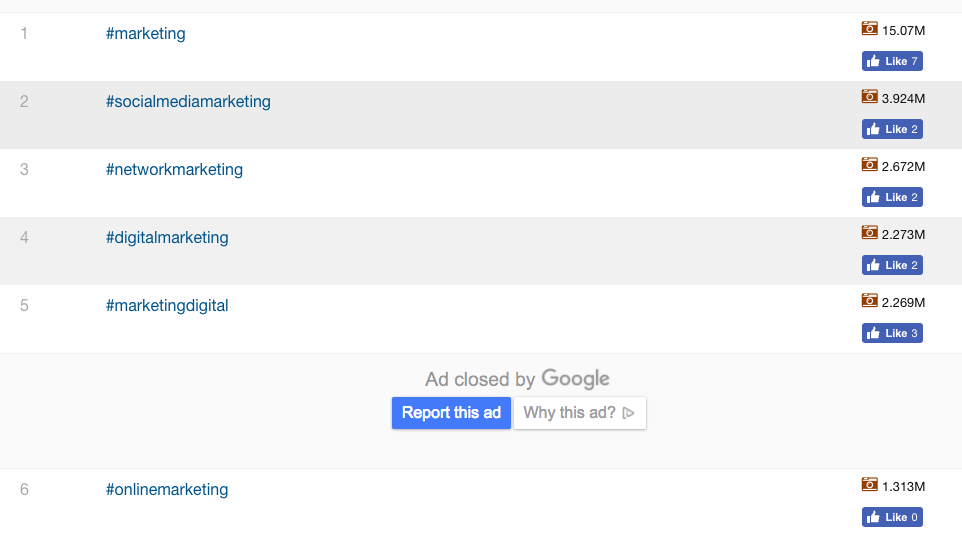
Task: Select the #marketingdigital link
Action: tap(167, 306)
